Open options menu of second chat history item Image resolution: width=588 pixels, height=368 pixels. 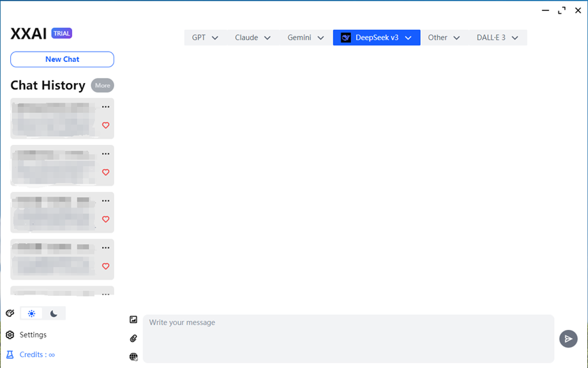[x=106, y=154]
